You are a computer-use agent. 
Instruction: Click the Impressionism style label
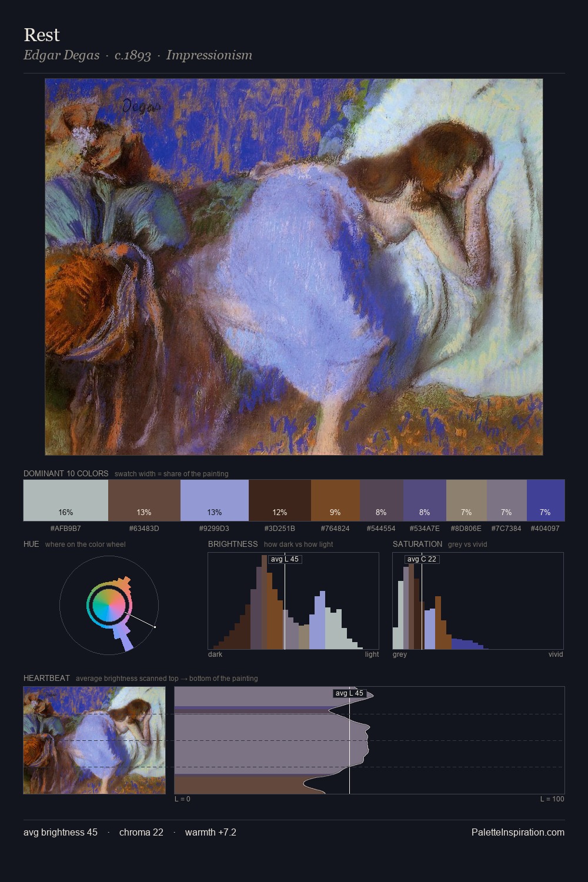209,55
